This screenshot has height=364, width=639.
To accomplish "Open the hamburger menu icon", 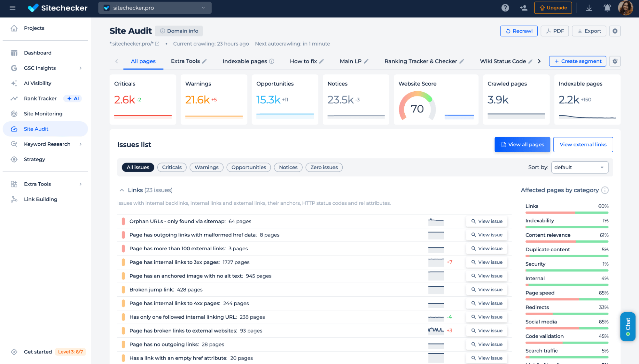I will (12, 8).
